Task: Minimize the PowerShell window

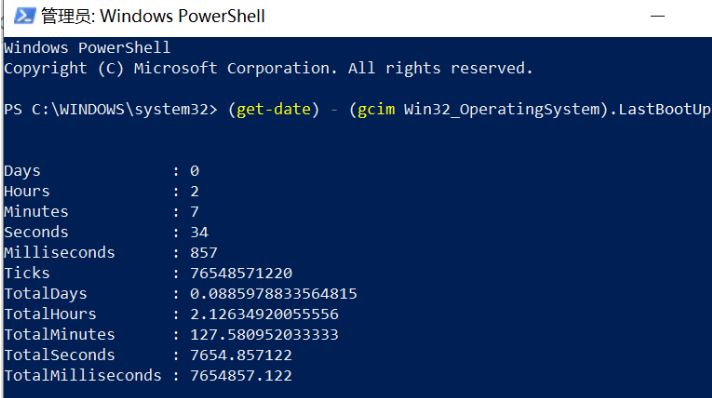Action: tap(657, 16)
